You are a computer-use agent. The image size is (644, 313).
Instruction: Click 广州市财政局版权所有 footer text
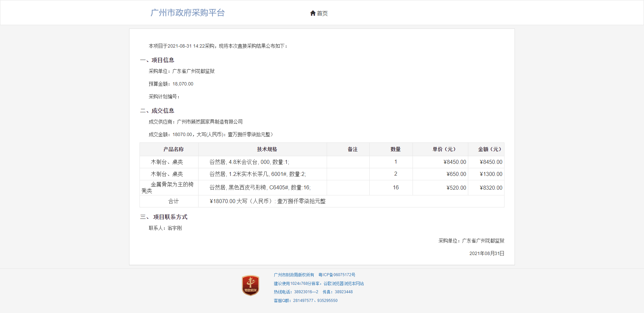(x=294, y=275)
